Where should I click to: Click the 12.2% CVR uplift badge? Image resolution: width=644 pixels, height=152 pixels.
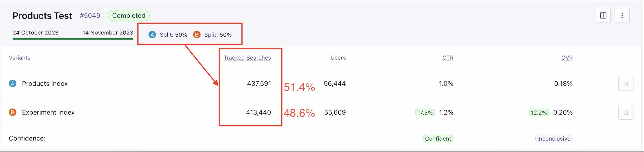[539, 113]
